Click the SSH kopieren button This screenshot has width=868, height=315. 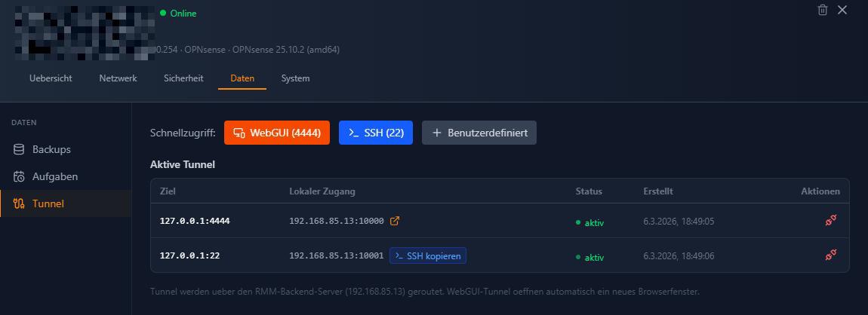(428, 256)
